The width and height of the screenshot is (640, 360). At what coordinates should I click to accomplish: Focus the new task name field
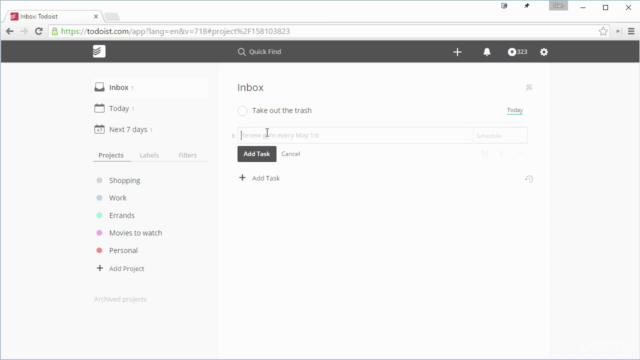355,136
